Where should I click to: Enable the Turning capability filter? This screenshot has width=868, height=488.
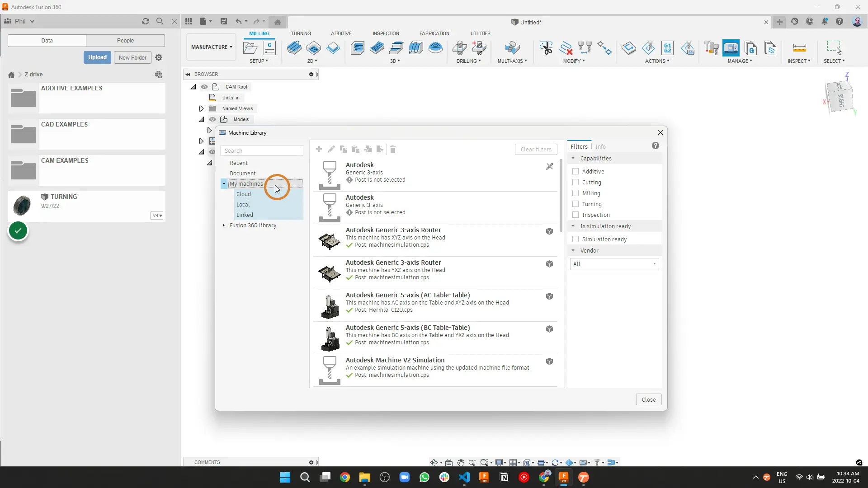tap(576, 204)
